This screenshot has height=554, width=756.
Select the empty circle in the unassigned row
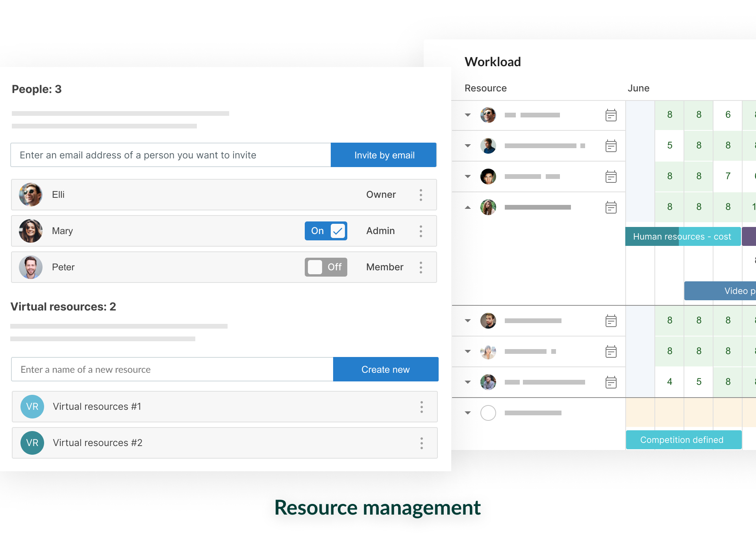pyautogui.click(x=488, y=413)
